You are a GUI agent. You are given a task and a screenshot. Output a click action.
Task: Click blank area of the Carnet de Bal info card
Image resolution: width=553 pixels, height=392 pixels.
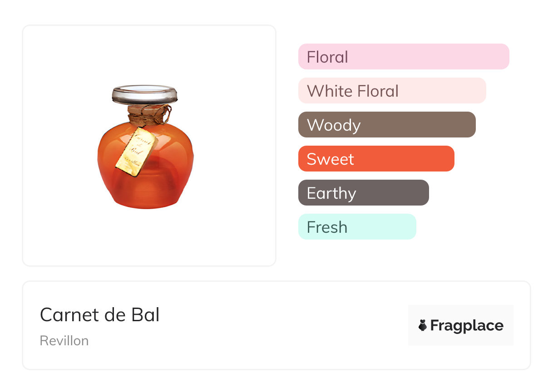(x=272, y=327)
